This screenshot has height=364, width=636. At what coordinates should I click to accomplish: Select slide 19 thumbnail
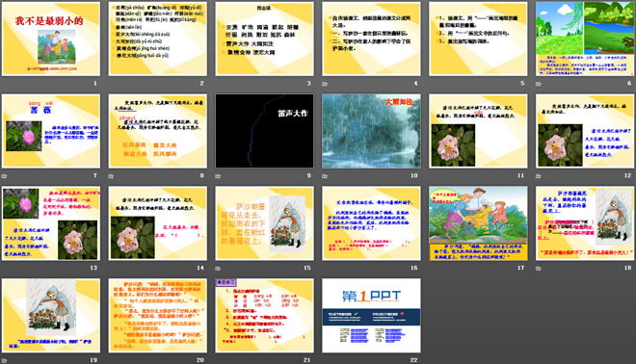pyautogui.click(x=51, y=315)
